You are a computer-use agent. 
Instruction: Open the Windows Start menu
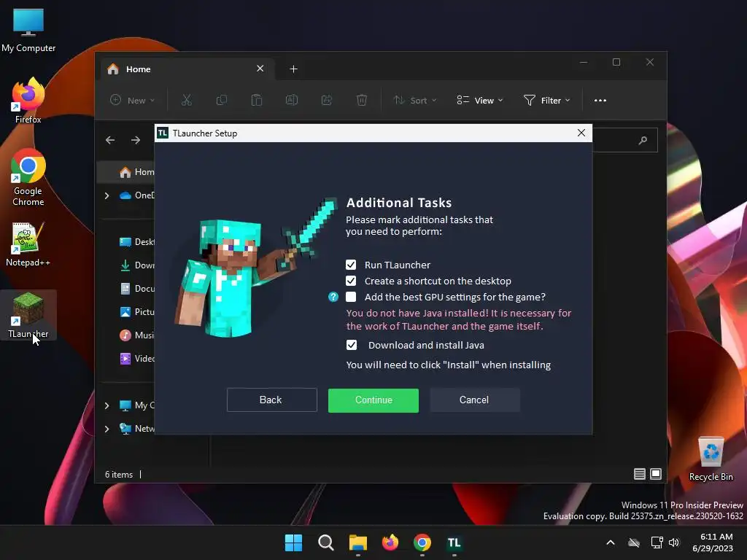click(293, 542)
